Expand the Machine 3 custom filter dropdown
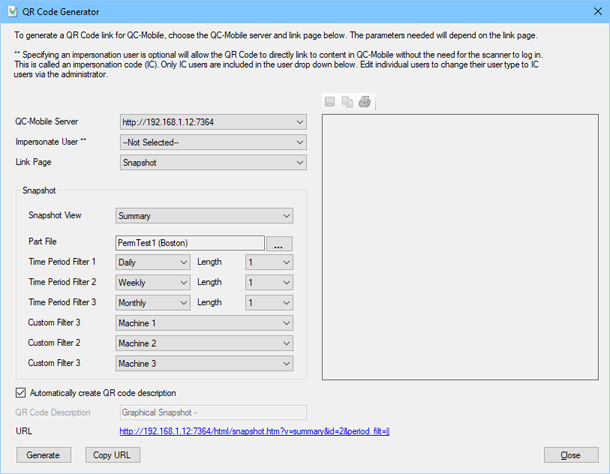 (204, 363)
